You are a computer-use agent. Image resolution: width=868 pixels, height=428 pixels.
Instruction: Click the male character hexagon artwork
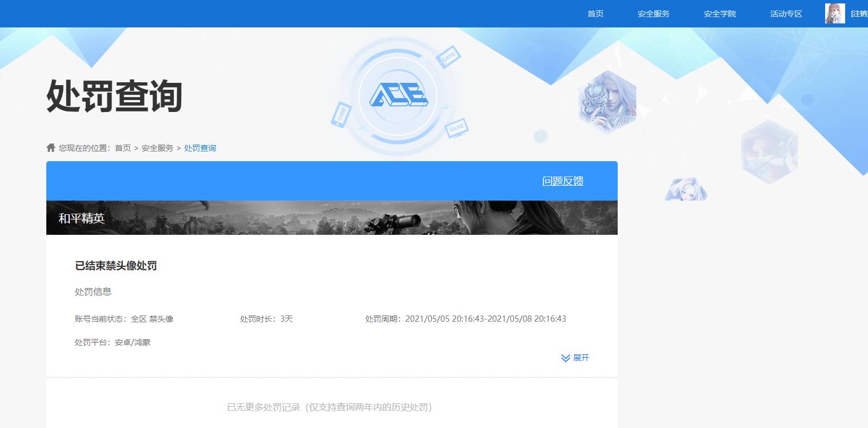607,102
